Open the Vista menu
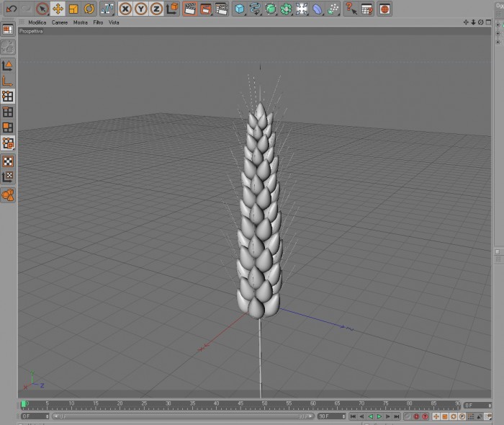The height and width of the screenshot is (425, 504). [x=114, y=22]
